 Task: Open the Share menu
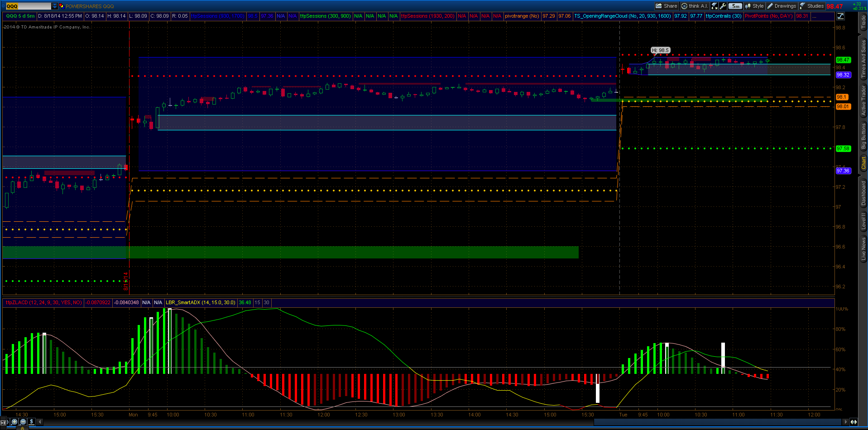coord(667,6)
